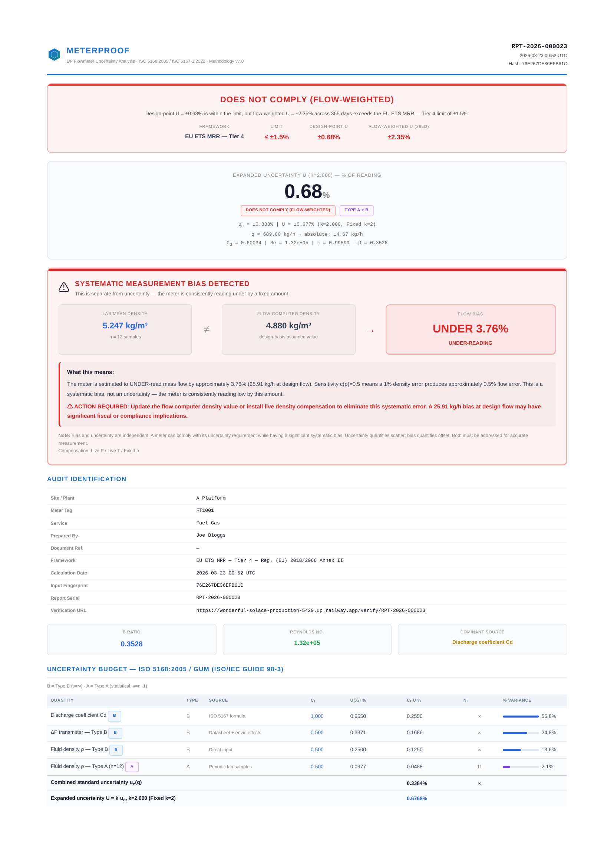Click the A badge on Fluid density Type A
This screenshot has width=614, height=868.
(x=132, y=767)
